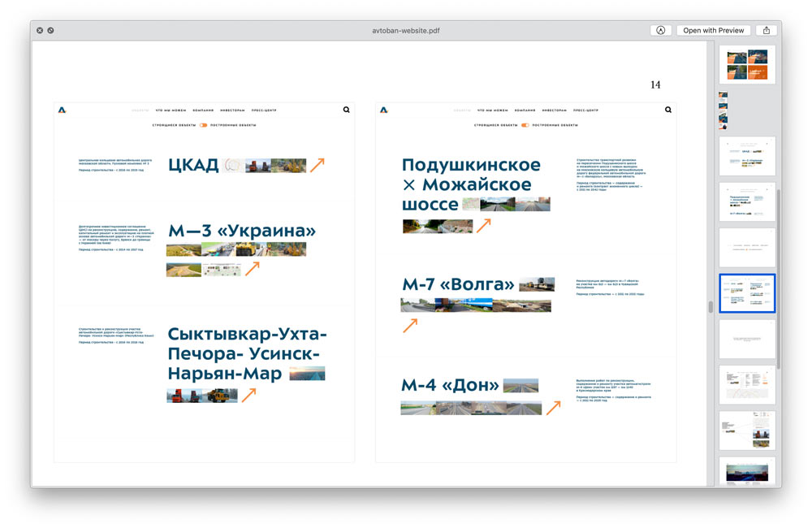Click the orange arrow under М-7 «Волга»
This screenshot has width=812, height=528.
click(410, 325)
